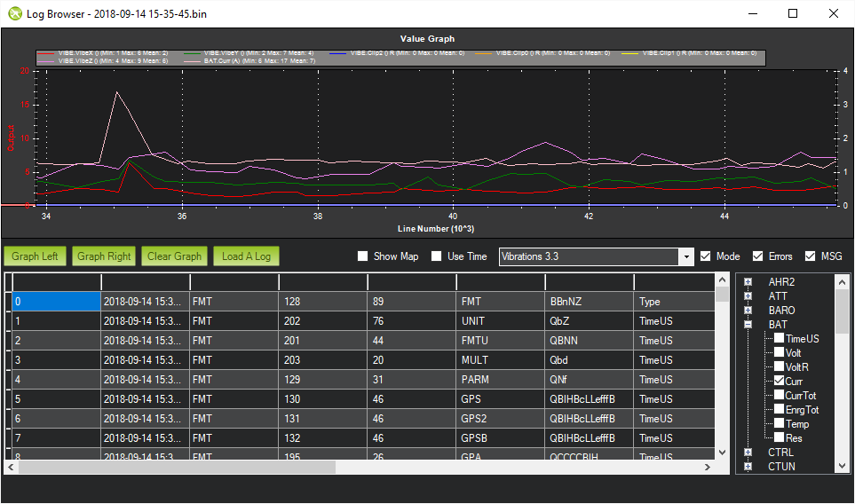Click the 128 cell in row 0
Viewport: 855px width, 504px height.
[323, 302]
